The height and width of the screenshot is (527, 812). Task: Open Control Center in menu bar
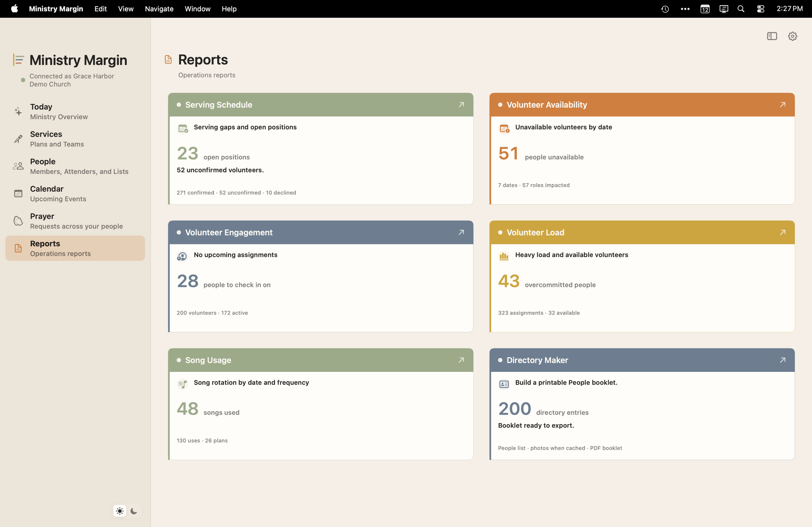coord(760,9)
